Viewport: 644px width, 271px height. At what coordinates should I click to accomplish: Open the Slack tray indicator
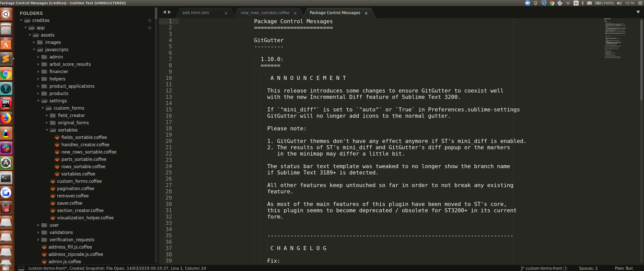point(560,3)
